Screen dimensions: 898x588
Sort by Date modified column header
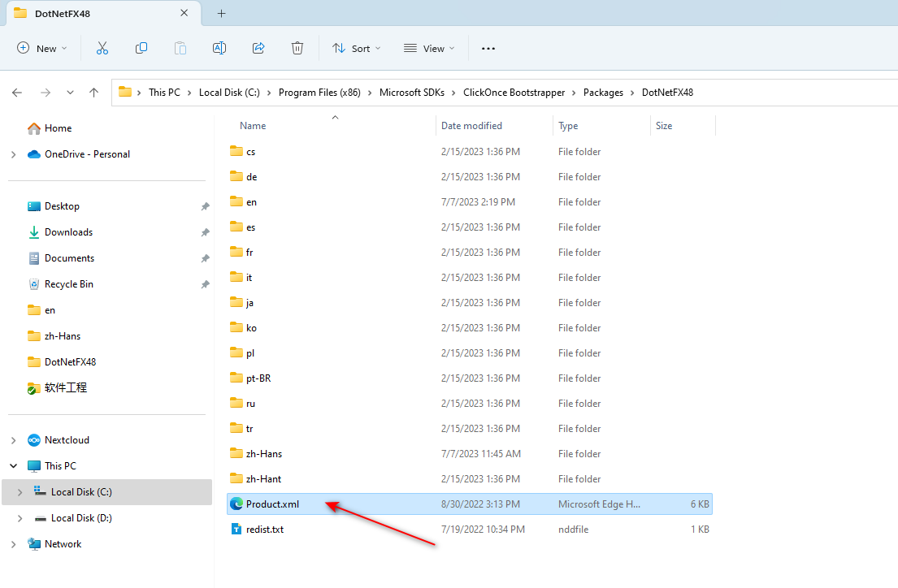click(471, 126)
